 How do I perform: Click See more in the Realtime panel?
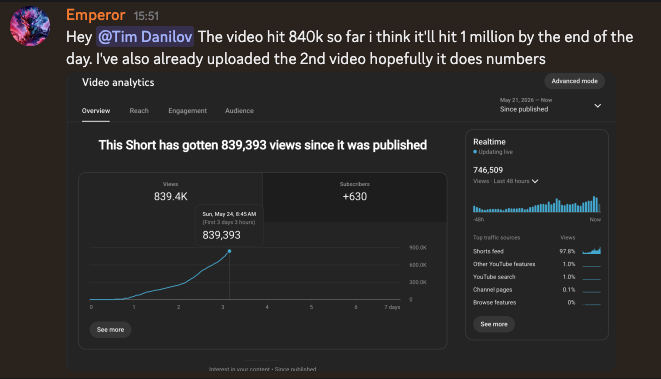494,324
